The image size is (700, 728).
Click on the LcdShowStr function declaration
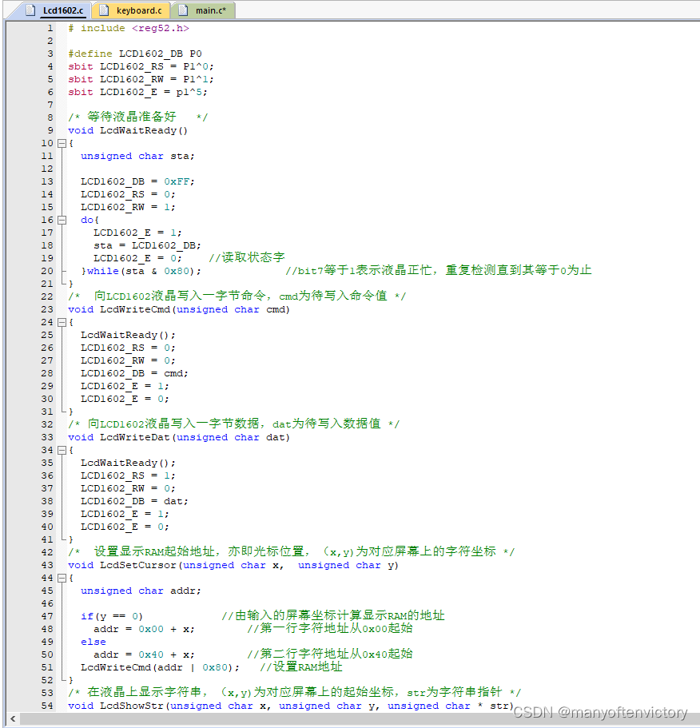291,706
